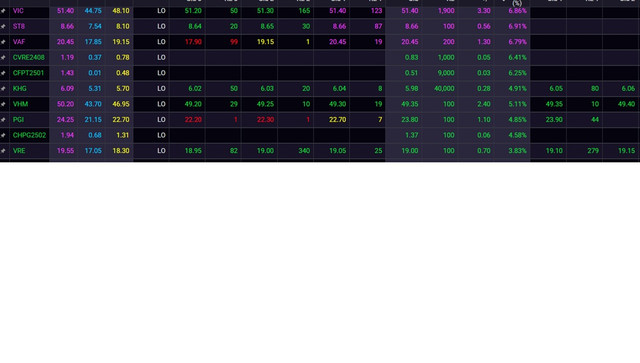This screenshot has width=640, height=363.
Task: Click ST8 bid price 8.64
Action: (195, 27)
